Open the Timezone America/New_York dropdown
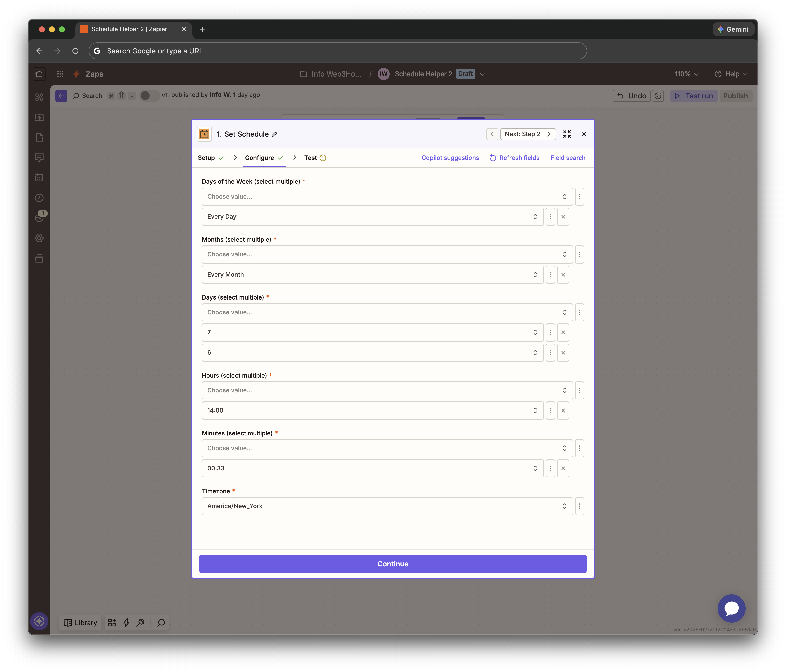Screen dimensions: 786x672 (x=387, y=506)
